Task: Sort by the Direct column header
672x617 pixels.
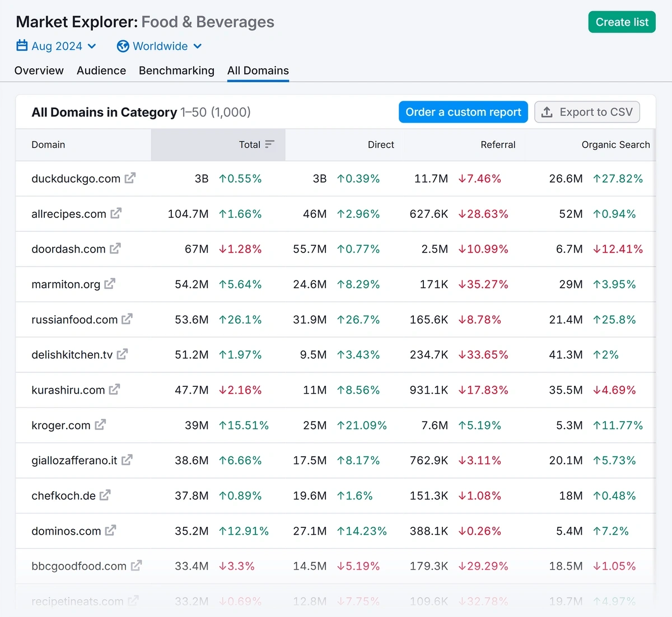Action: click(x=381, y=144)
